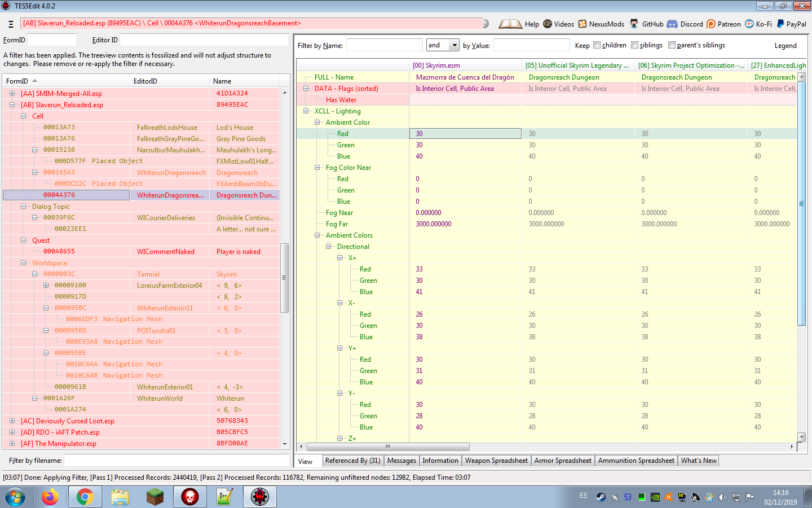Open Chrome from the taskbar
812x508 pixels.
85,497
